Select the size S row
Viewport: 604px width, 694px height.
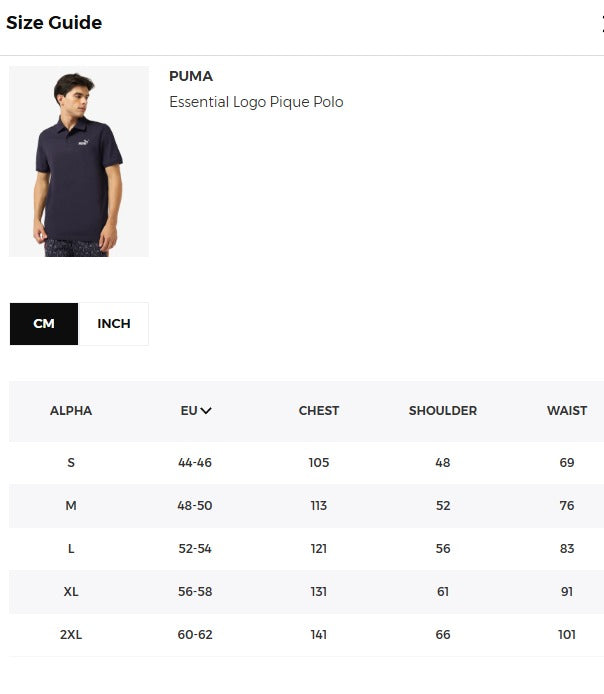(x=71, y=463)
